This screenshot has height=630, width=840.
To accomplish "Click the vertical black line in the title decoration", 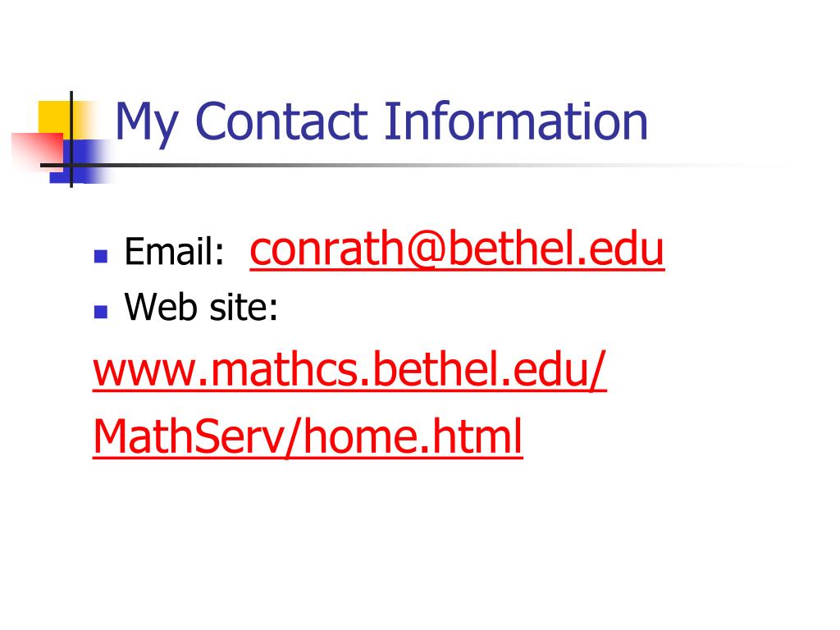I will pos(71,139).
